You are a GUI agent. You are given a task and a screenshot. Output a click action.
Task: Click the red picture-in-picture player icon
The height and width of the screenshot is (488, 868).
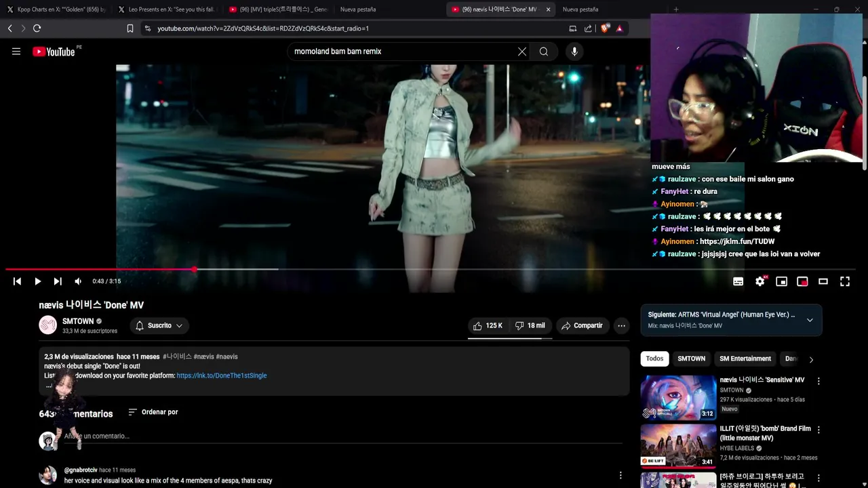[802, 281]
